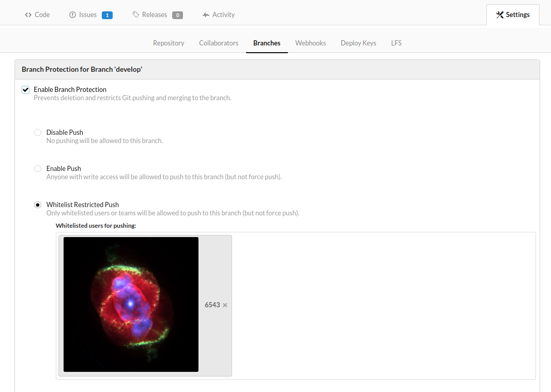Select the Branches settings tab

pos(267,43)
